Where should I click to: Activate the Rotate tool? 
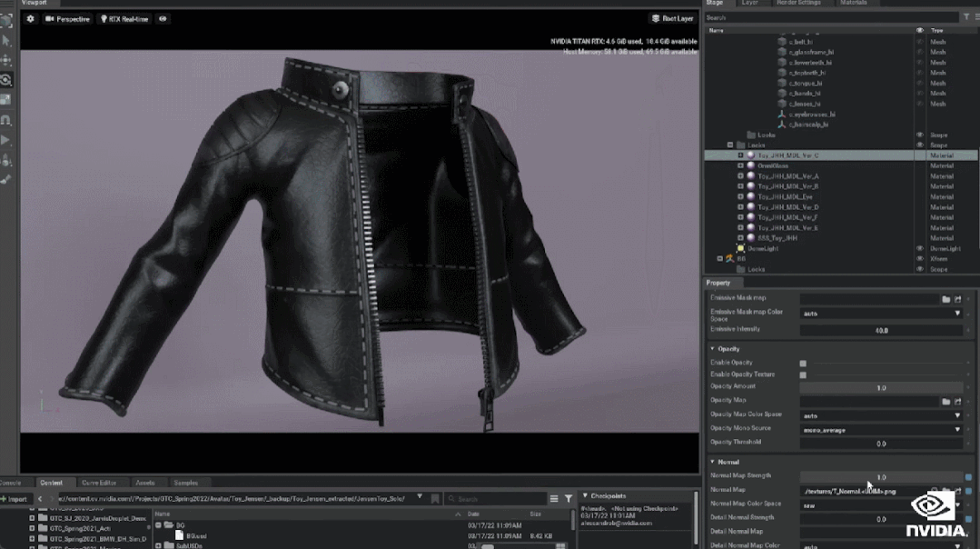(6, 80)
